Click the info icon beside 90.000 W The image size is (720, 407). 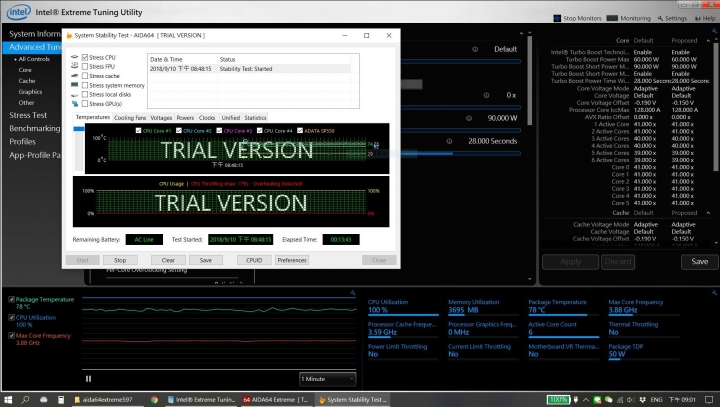tap(469, 118)
